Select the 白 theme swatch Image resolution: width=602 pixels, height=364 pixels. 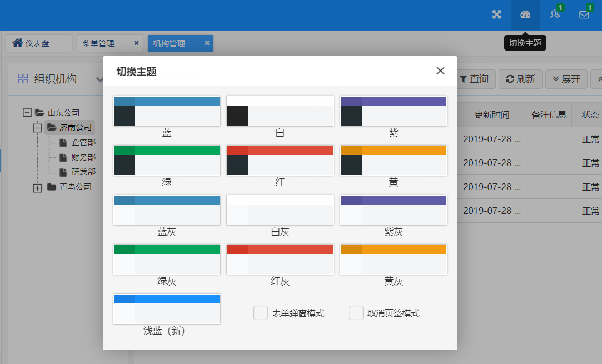[x=280, y=111]
